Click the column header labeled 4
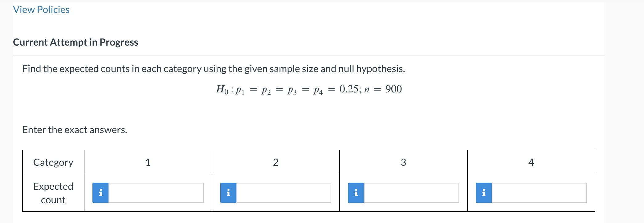 [531, 162]
